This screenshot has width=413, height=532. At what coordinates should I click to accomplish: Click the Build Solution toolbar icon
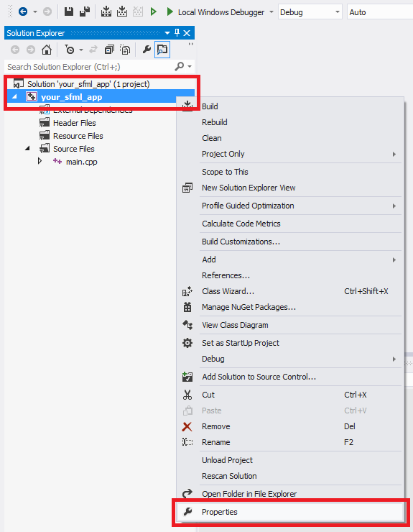tap(106, 12)
